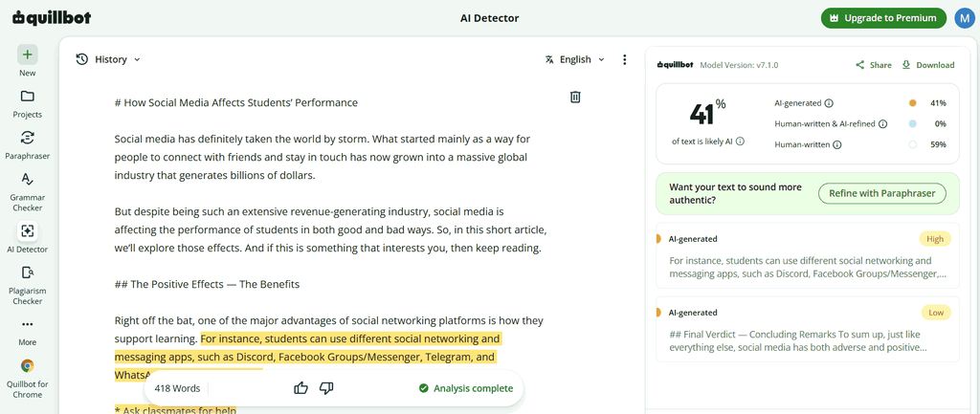980x414 pixels.
Task: Click the 41% score number
Action: tap(707, 113)
